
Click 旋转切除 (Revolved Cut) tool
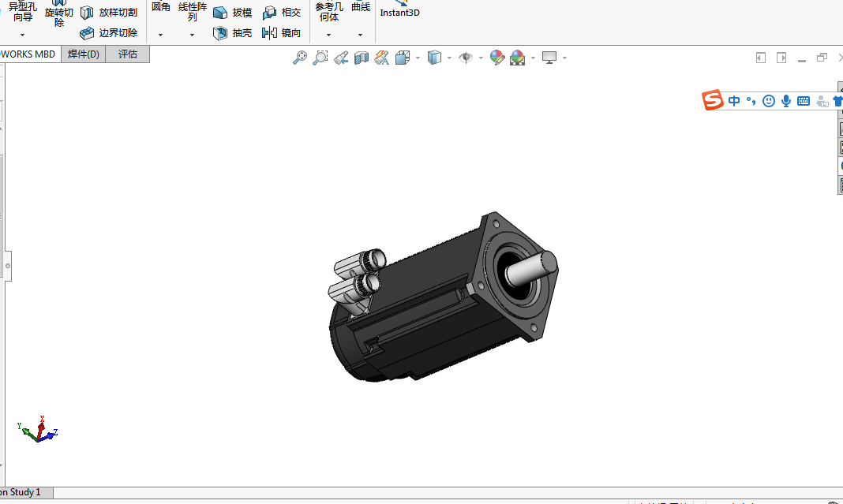(x=58, y=13)
